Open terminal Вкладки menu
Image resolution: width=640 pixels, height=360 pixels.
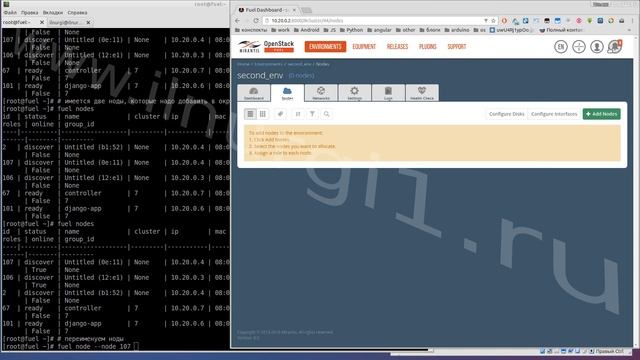coord(53,13)
